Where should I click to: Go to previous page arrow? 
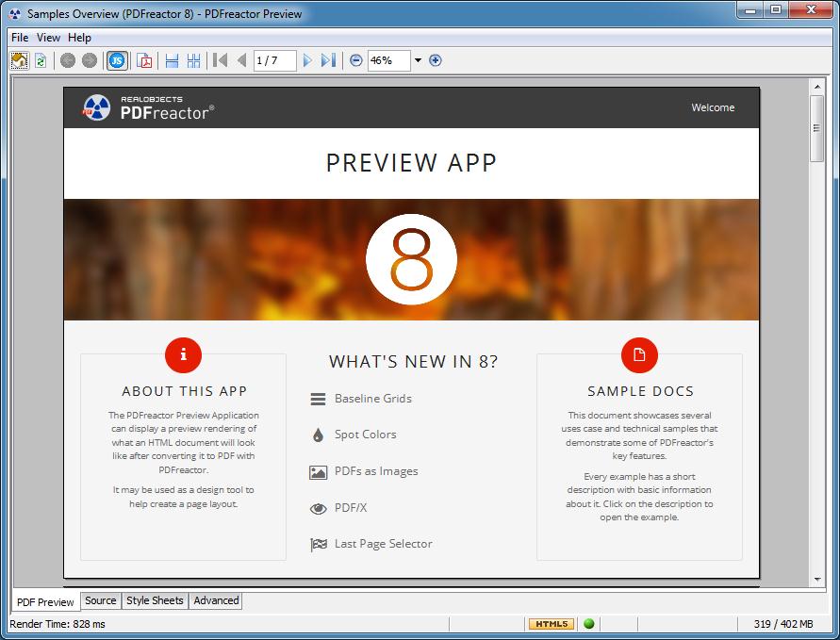[241, 60]
